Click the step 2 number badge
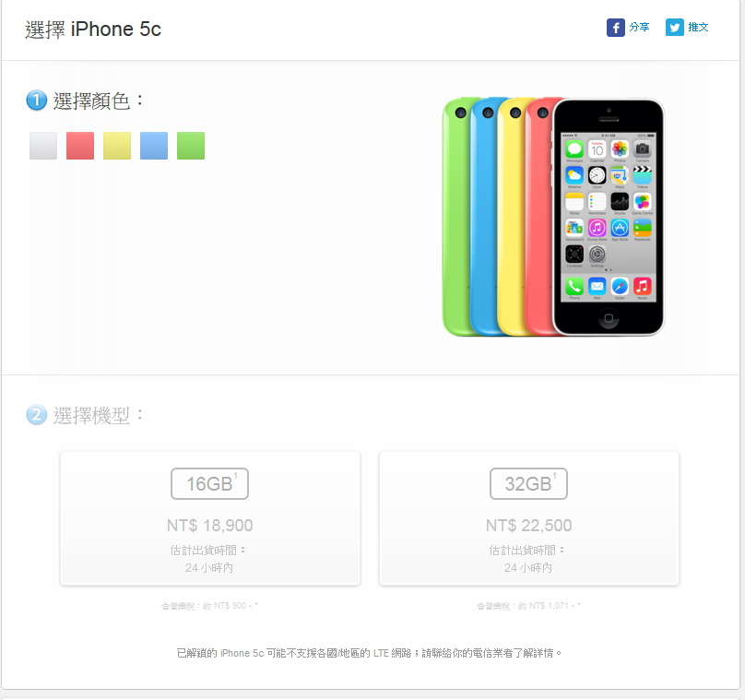Screen dimensions: 745x700 [x=37, y=414]
